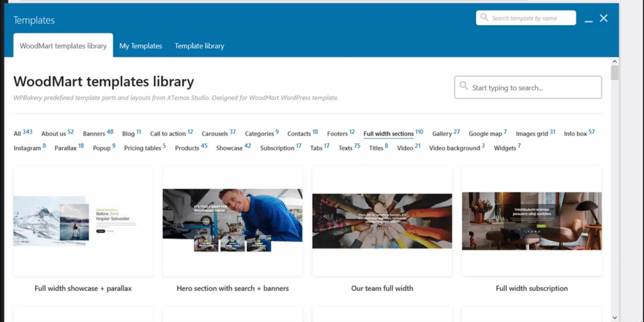Focus the 'Search template by name' field
The width and height of the screenshot is (644, 322).
tap(526, 18)
